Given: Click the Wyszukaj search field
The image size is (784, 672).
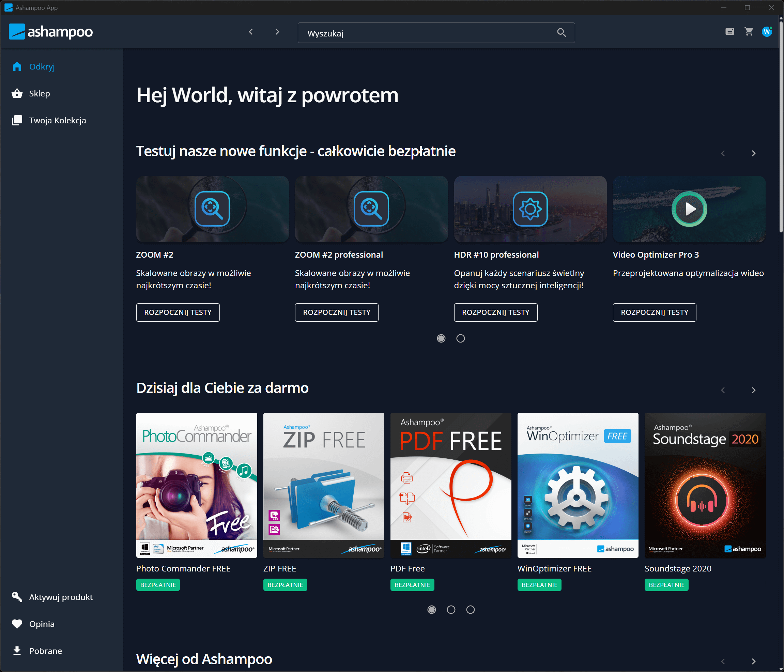Looking at the screenshot, I should point(436,32).
